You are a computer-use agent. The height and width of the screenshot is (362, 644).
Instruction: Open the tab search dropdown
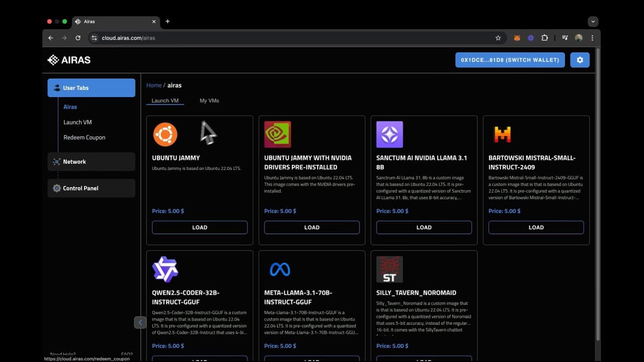point(593,22)
